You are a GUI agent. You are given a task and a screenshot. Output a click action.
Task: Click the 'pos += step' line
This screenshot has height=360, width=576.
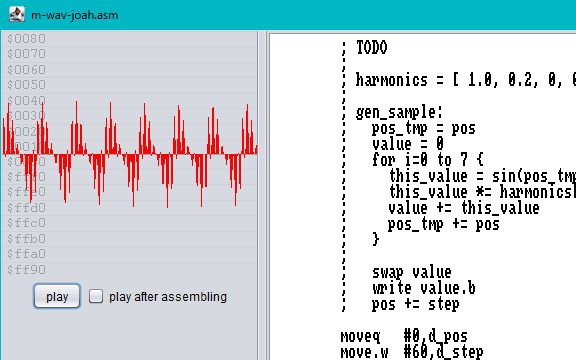(x=415, y=305)
